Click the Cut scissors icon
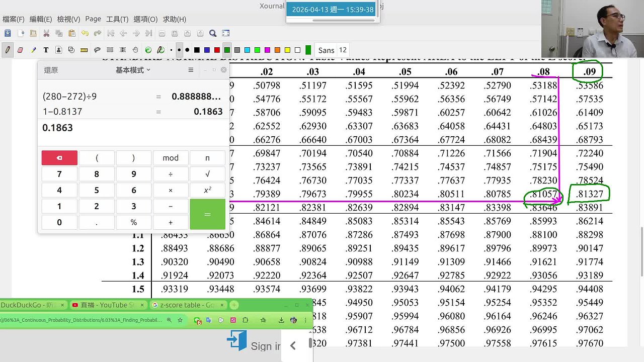The height and width of the screenshot is (362, 644). click(46, 34)
